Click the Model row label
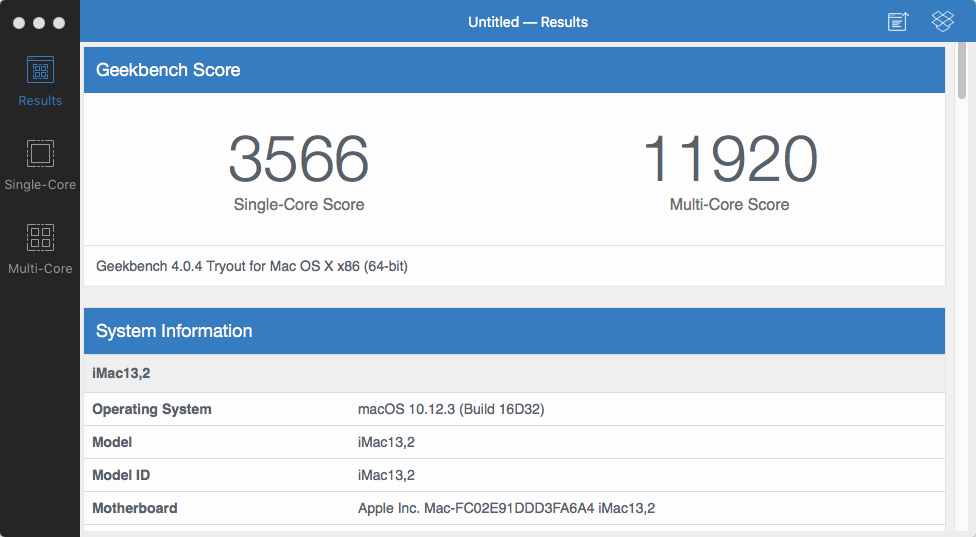Image resolution: width=976 pixels, height=537 pixels. [112, 442]
